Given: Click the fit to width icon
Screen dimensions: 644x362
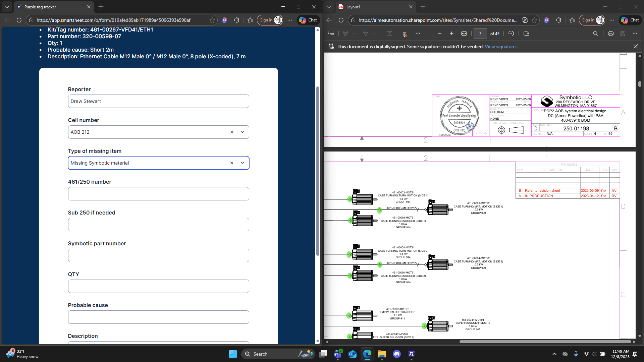Looking at the screenshot, I should coord(464,34).
